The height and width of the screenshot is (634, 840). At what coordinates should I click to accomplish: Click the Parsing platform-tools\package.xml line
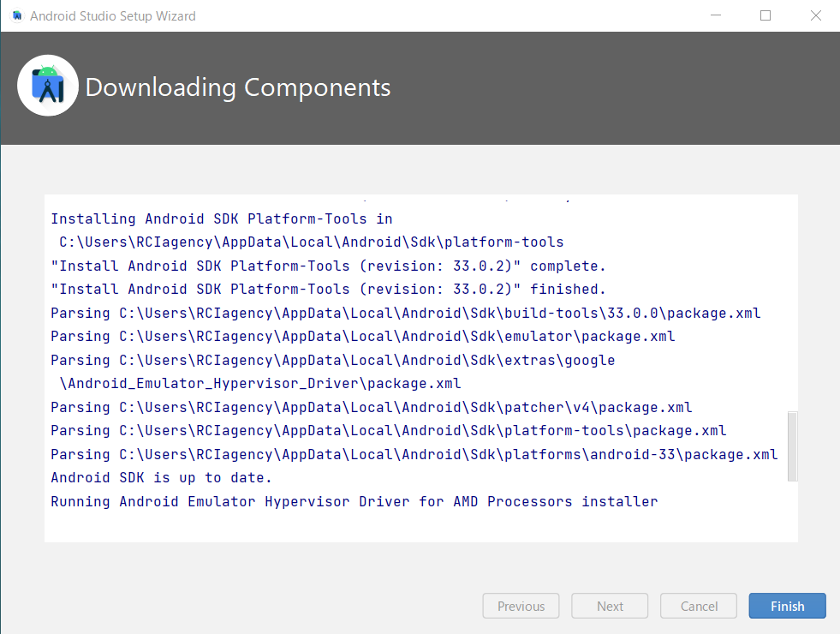tap(389, 430)
